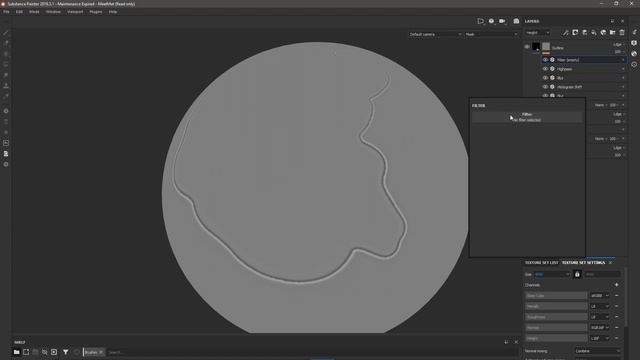Click the Outline layer's black mask thumbnail

536,47
